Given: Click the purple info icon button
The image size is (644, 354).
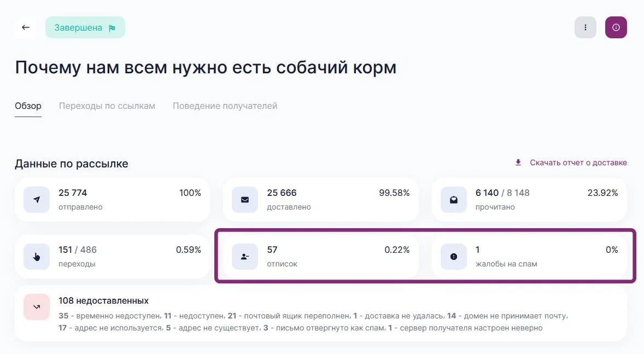Looking at the screenshot, I should pyautogui.click(x=616, y=27).
